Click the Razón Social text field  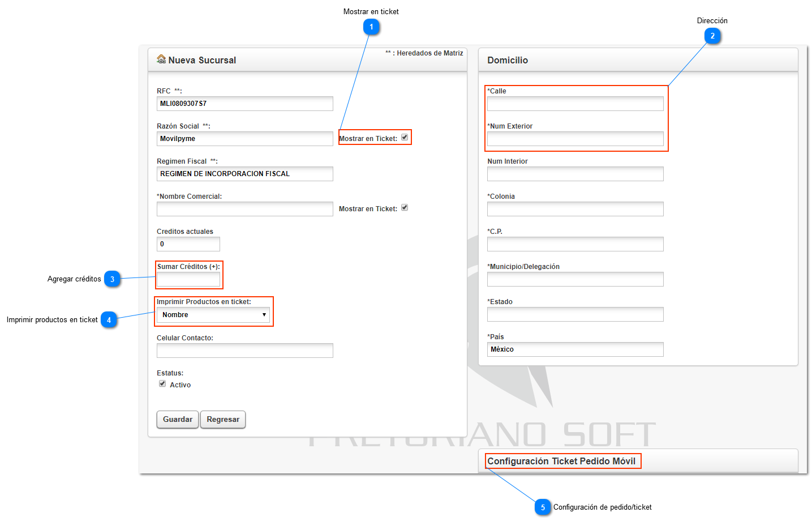(245, 139)
